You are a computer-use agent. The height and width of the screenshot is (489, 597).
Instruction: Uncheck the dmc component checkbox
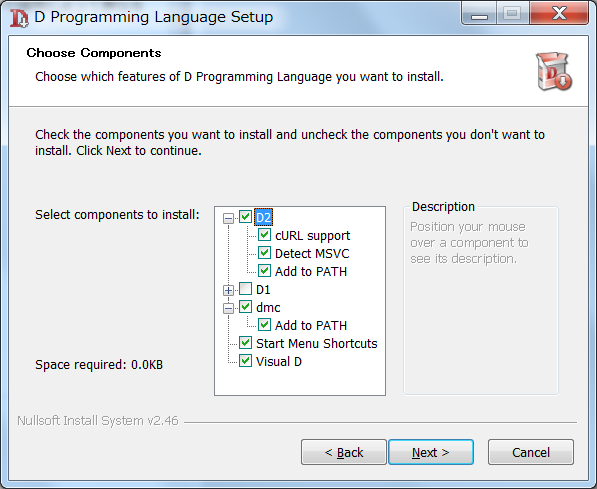click(246, 307)
